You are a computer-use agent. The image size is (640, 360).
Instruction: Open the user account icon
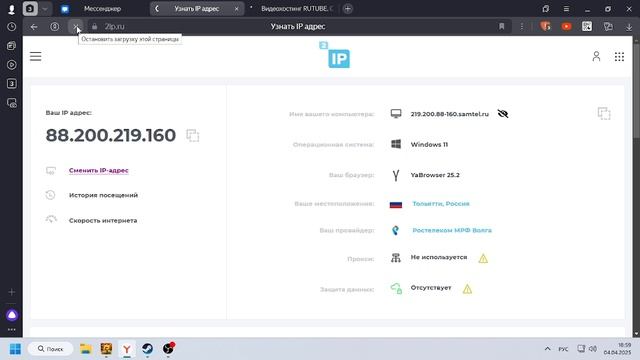[596, 56]
